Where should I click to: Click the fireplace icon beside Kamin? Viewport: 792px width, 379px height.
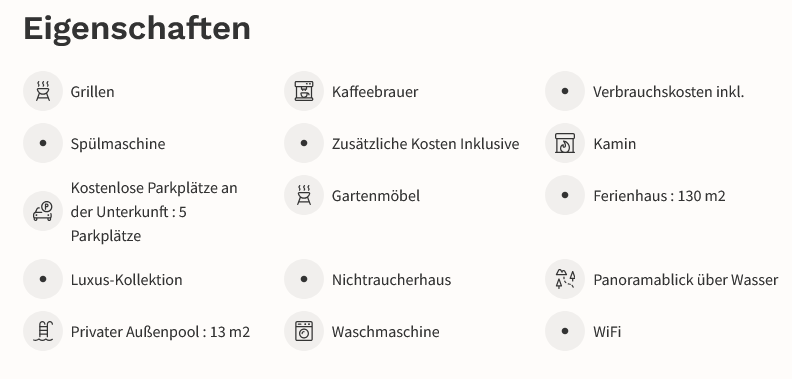coord(565,143)
